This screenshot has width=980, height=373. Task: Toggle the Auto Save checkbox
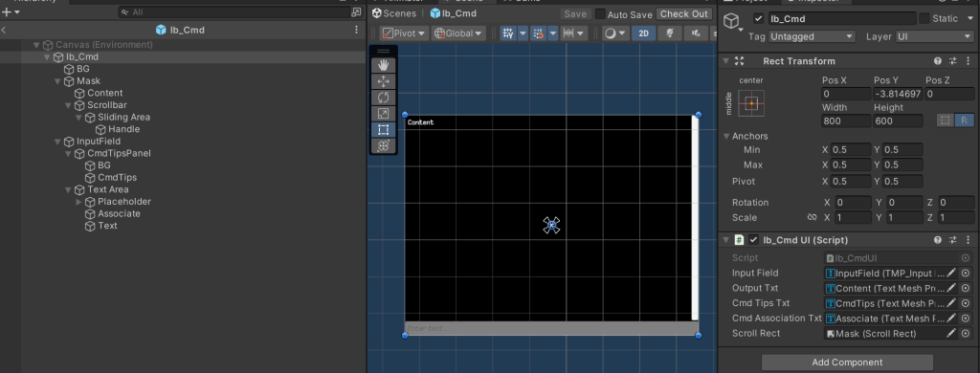(x=600, y=13)
